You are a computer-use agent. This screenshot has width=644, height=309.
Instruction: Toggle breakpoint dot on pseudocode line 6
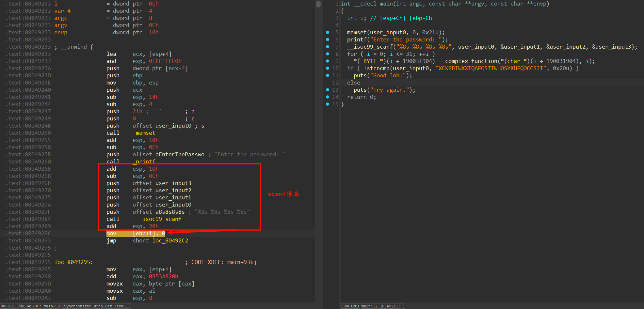click(x=328, y=39)
